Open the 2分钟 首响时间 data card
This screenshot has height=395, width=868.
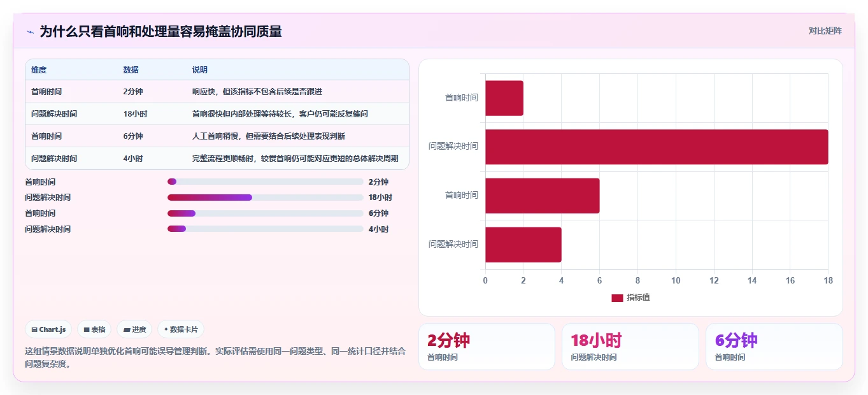487,347
